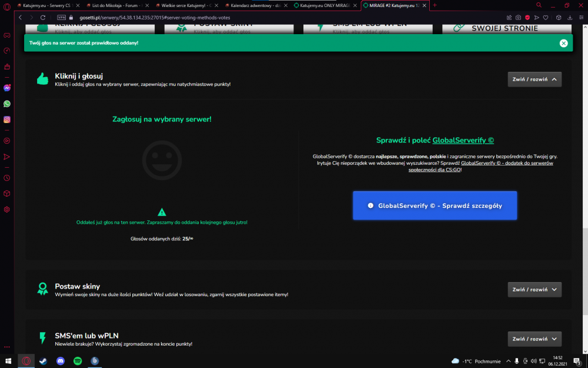Open Messenger in the Opera sidebar
This screenshot has height=368, width=588.
click(x=6, y=88)
